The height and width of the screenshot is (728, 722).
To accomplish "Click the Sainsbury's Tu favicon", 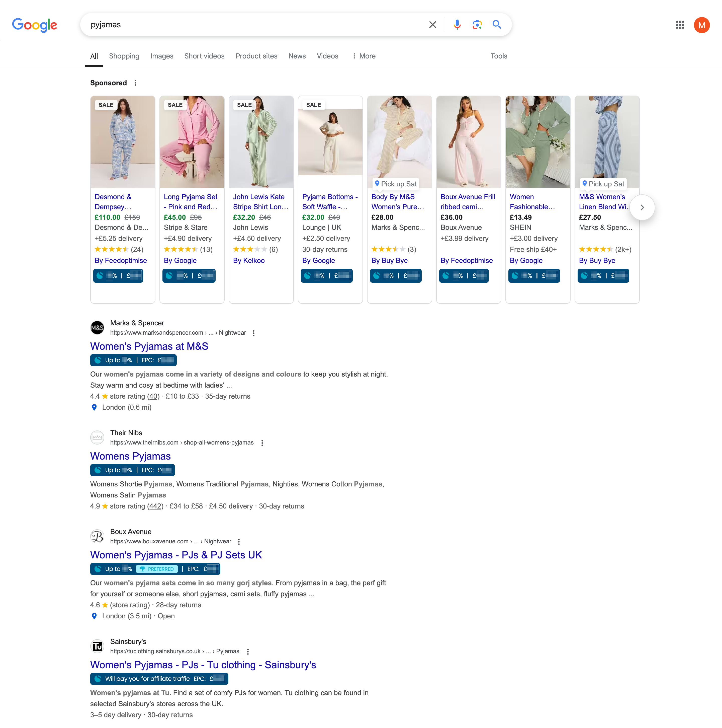I will [x=97, y=646].
